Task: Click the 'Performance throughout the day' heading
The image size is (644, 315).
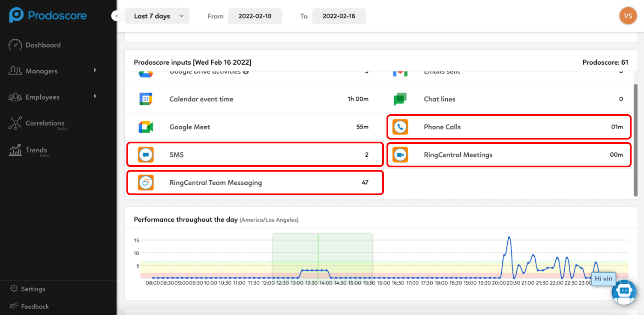Action: point(186,220)
